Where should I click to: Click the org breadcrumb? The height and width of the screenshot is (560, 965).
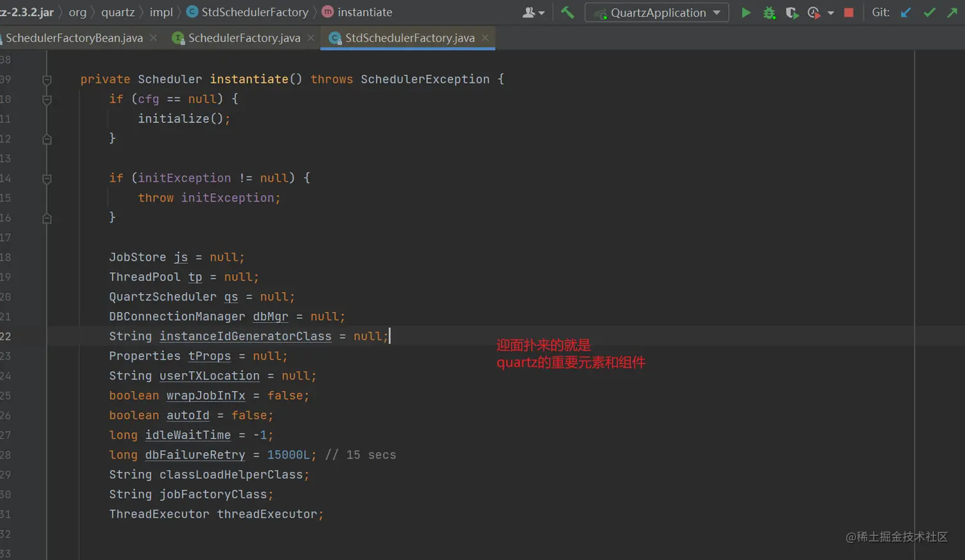click(x=77, y=12)
